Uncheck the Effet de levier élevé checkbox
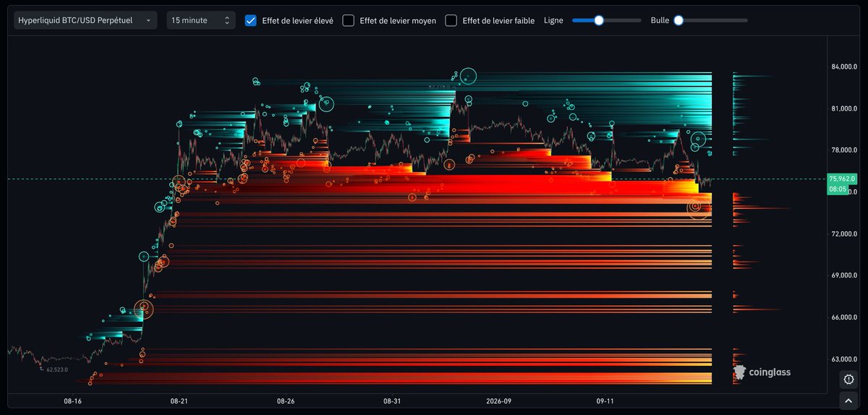868x415 pixels. [x=251, y=20]
